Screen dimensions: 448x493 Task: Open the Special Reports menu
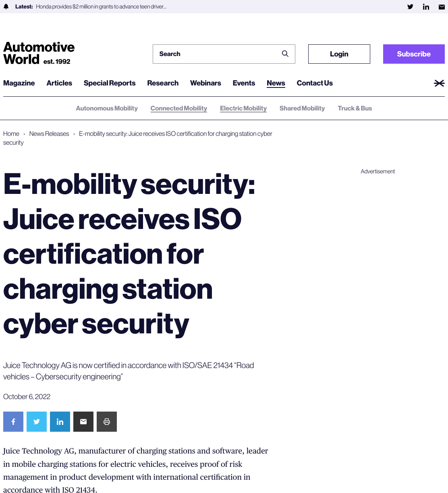[110, 83]
